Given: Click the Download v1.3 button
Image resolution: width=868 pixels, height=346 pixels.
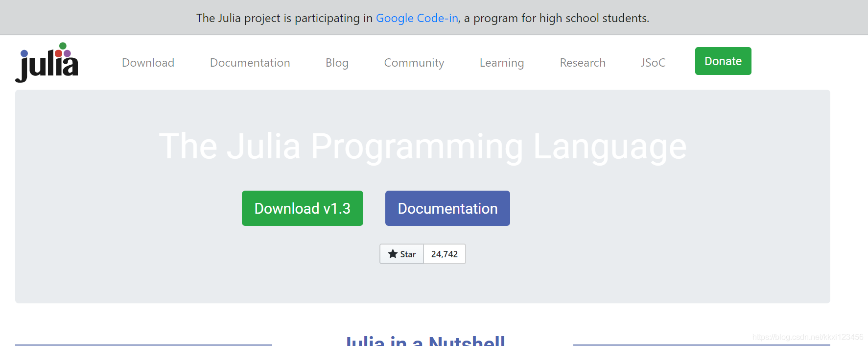Looking at the screenshot, I should click(x=303, y=208).
